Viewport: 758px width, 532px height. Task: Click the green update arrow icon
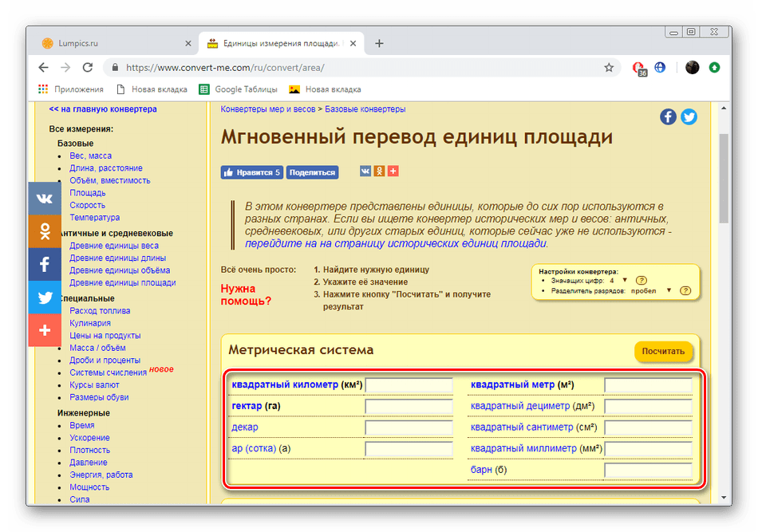(714, 68)
